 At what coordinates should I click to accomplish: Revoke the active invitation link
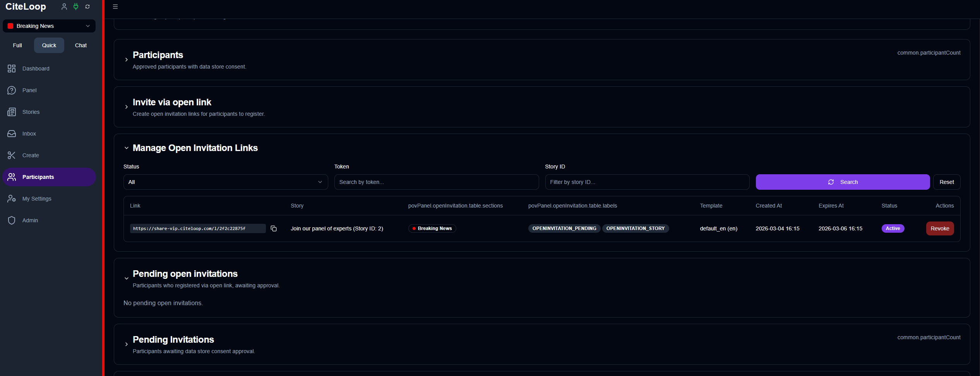(940, 228)
